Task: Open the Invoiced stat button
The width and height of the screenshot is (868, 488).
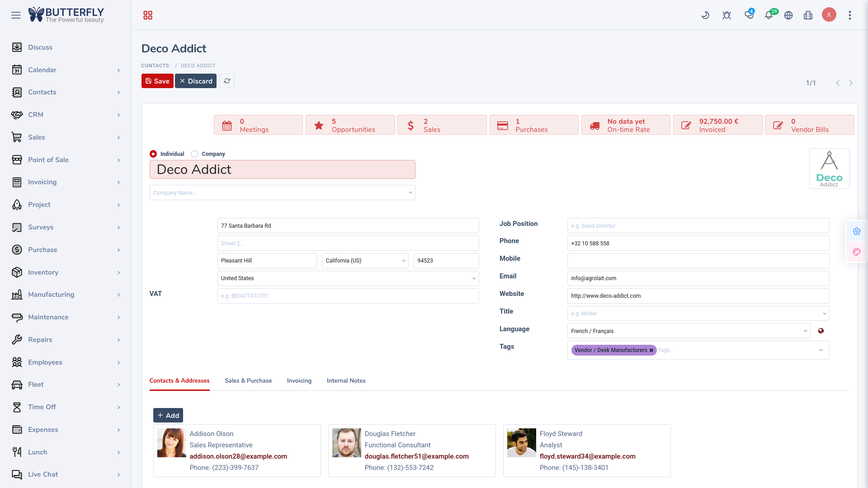Action: pos(718,125)
